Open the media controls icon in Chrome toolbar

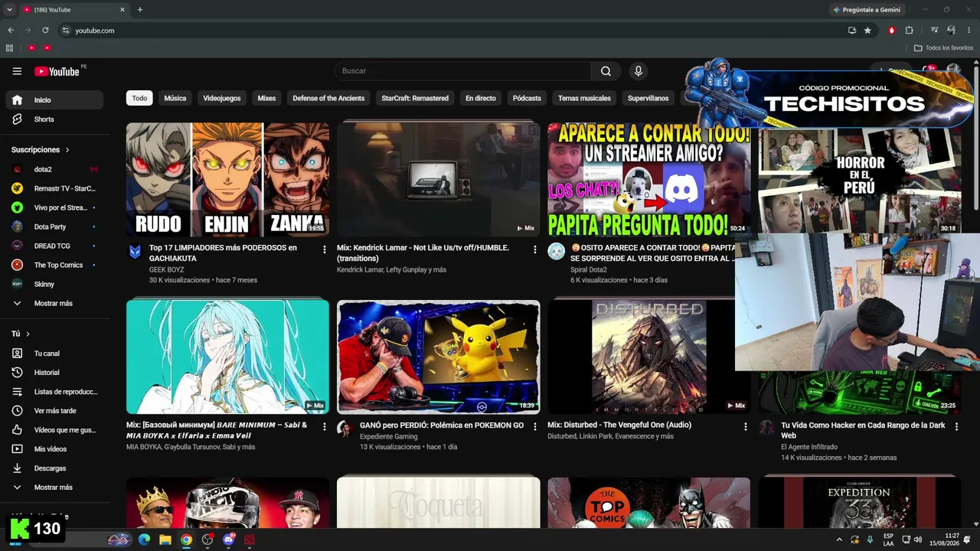point(934,31)
